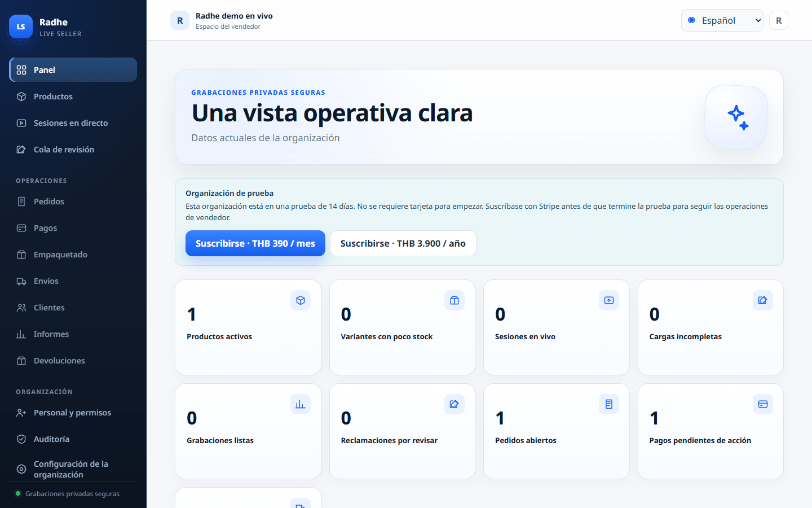The width and height of the screenshot is (812, 508).
Task: Click the Sesiones en directo play icon
Action: (21, 123)
